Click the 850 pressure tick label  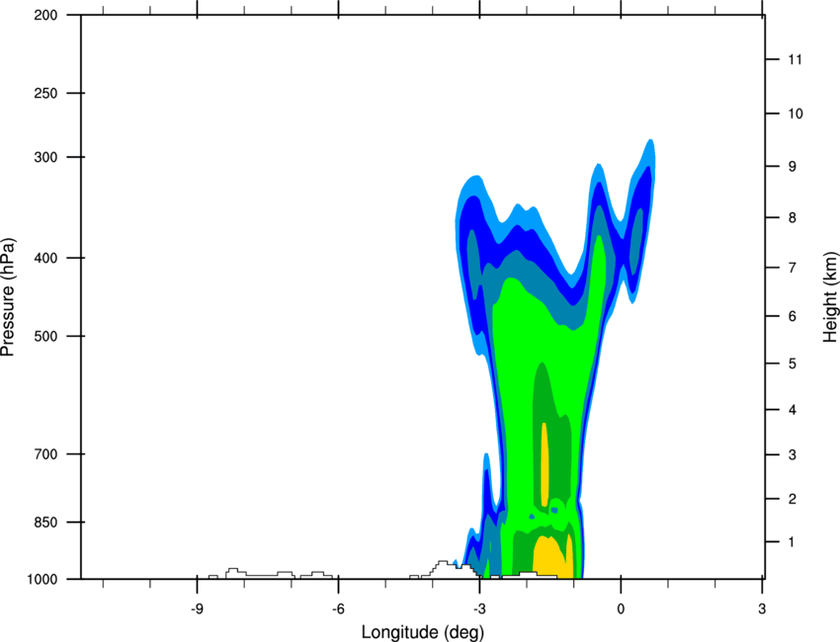45,522
